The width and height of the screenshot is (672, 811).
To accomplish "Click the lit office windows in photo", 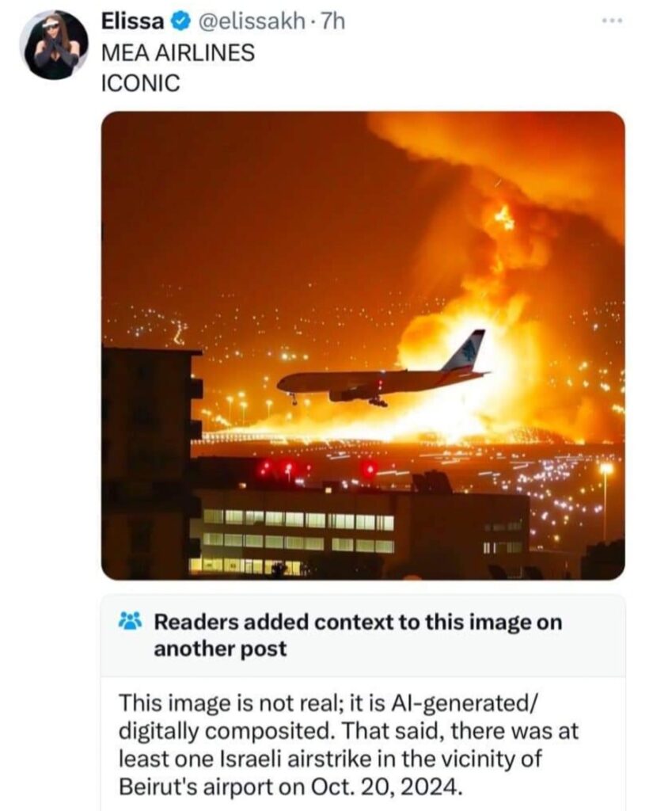I will point(298,531).
